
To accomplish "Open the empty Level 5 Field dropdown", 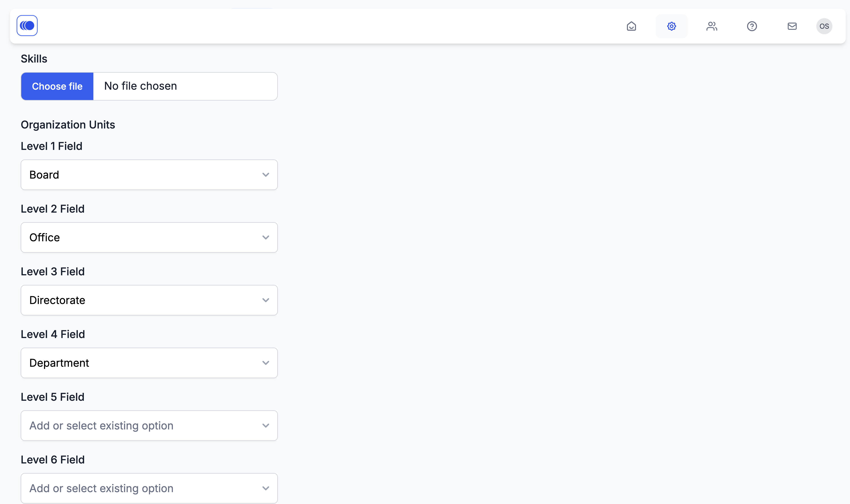I will click(149, 426).
